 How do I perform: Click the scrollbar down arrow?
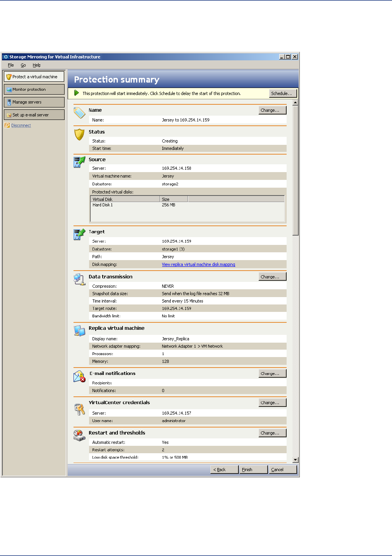[x=296, y=460]
